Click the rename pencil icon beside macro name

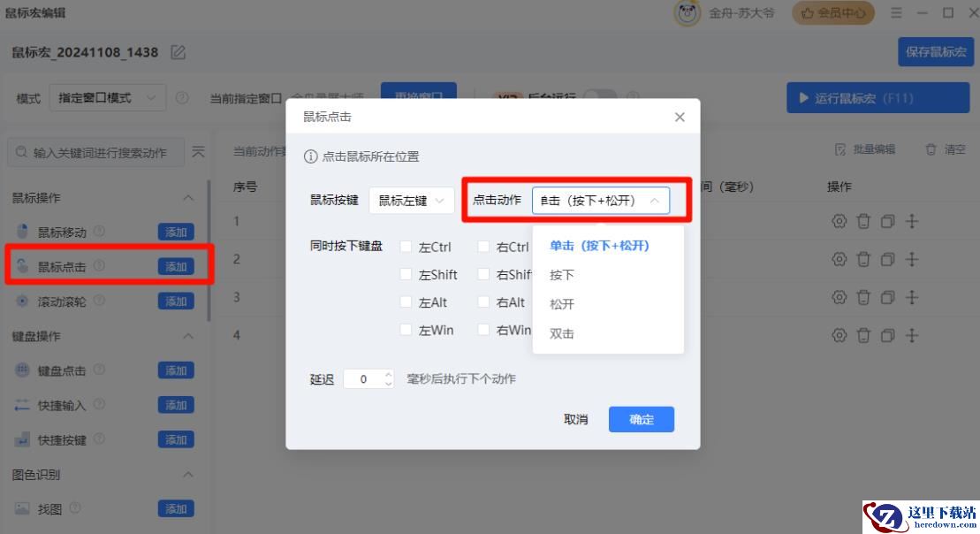click(x=179, y=52)
